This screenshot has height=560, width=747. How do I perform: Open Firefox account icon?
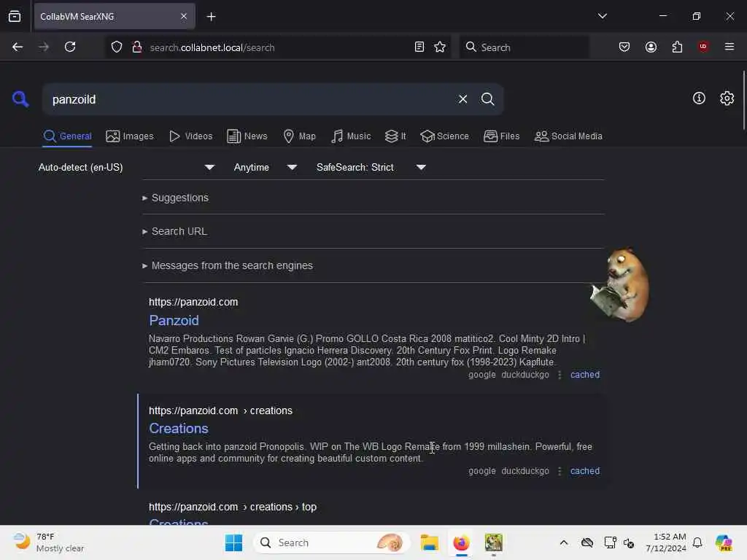point(651,47)
